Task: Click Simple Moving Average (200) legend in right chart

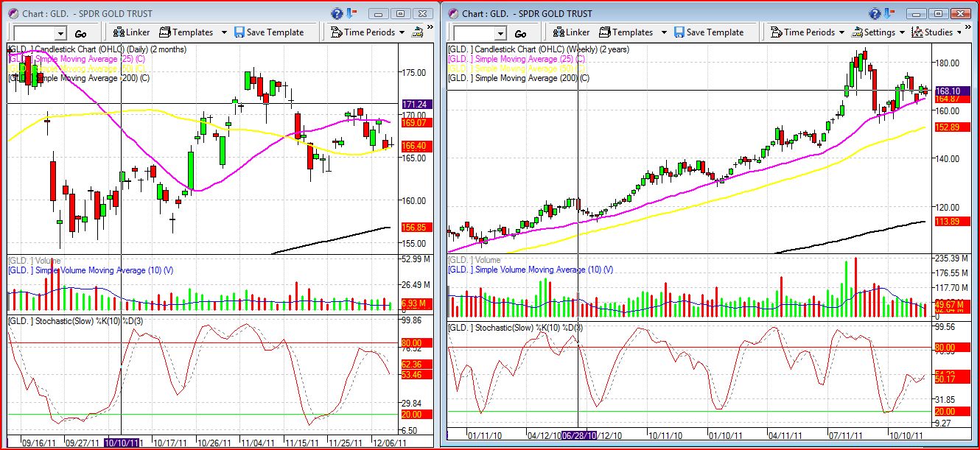Action: [x=519, y=78]
